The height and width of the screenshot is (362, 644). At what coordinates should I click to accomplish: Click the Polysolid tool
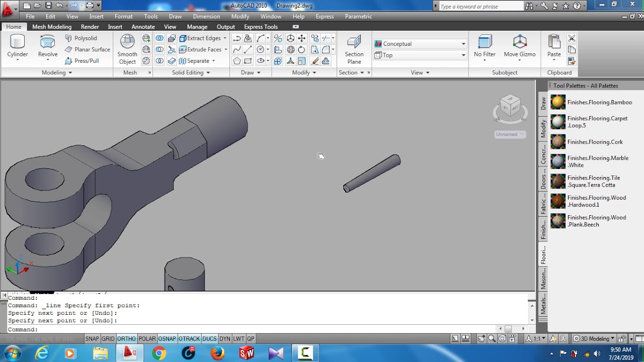(x=81, y=38)
